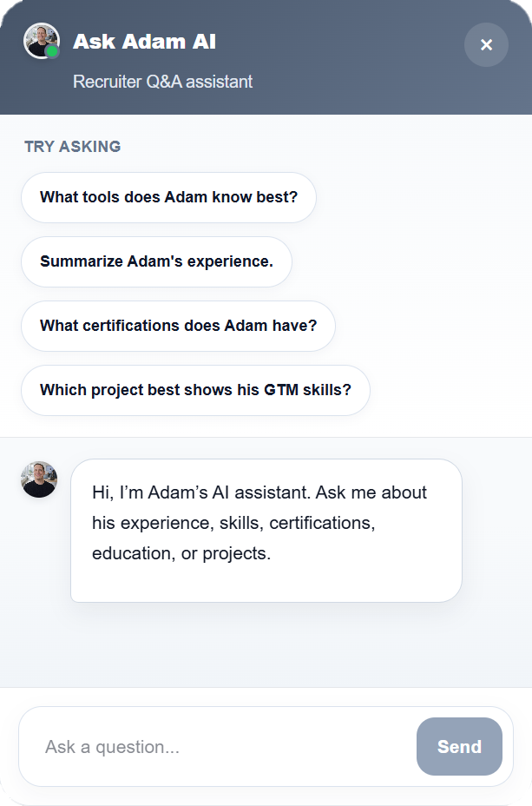Click the "Recruiter Q&A assistant" subtitle
The image size is (532, 806).
click(x=162, y=82)
